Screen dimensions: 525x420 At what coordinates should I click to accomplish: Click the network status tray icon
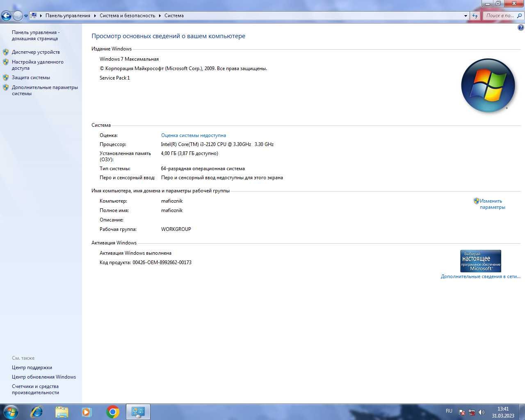[x=472, y=412]
